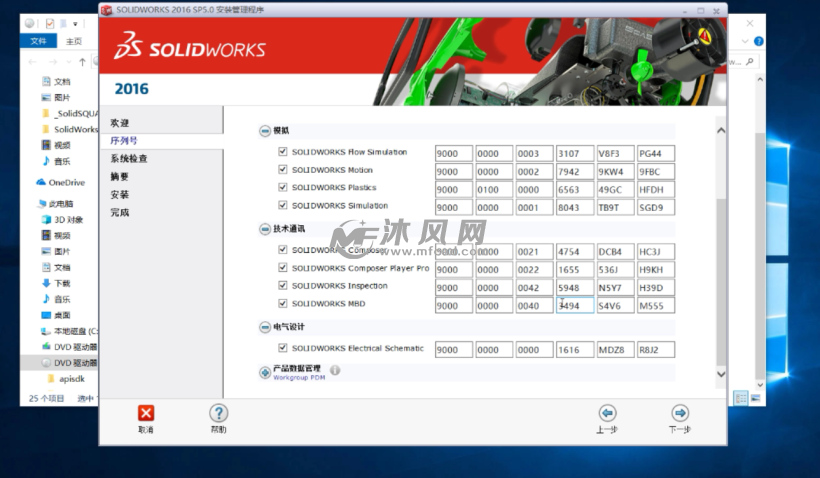Open the Help question mark icon
The width and height of the screenshot is (820, 478).
(x=219, y=413)
